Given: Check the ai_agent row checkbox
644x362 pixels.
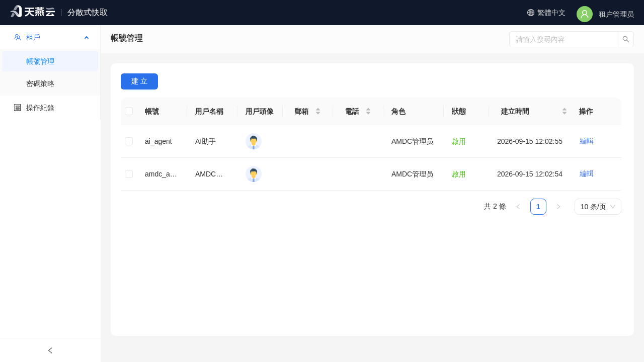Looking at the screenshot, I should point(129,141).
